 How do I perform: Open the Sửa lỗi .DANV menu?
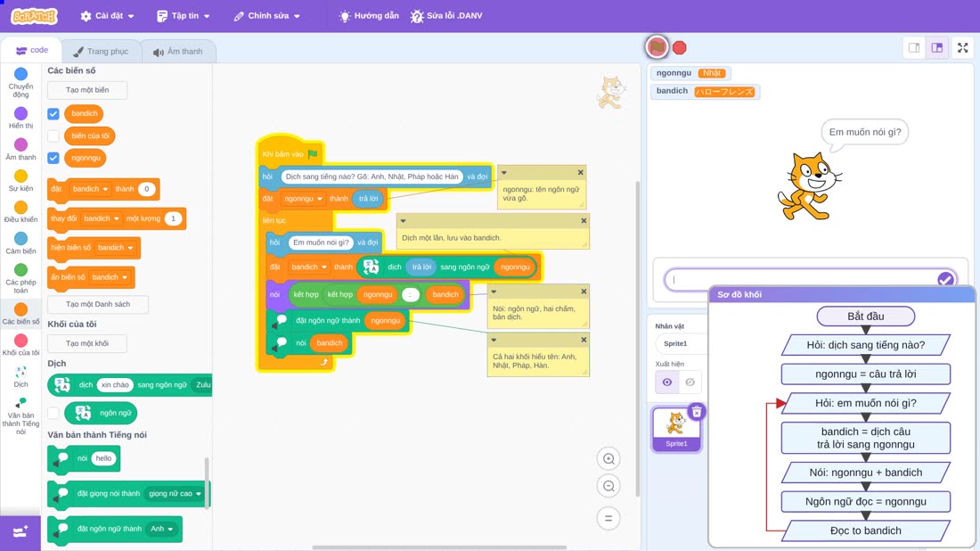coord(446,16)
